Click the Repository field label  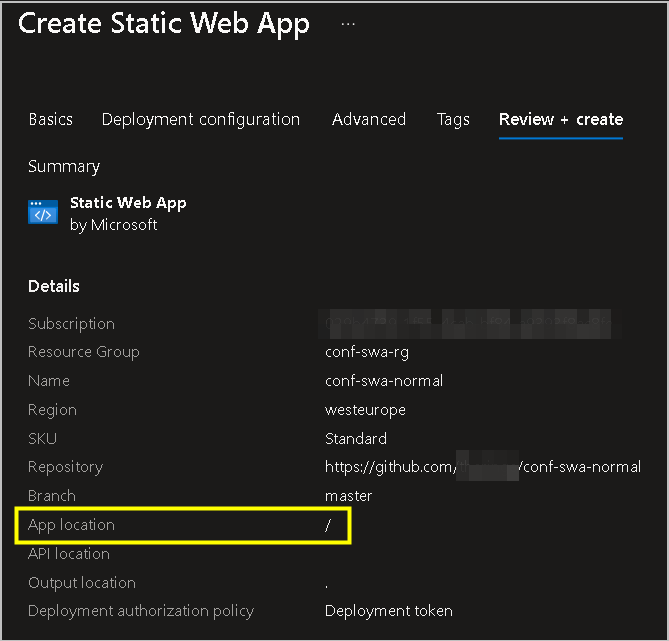(x=65, y=467)
